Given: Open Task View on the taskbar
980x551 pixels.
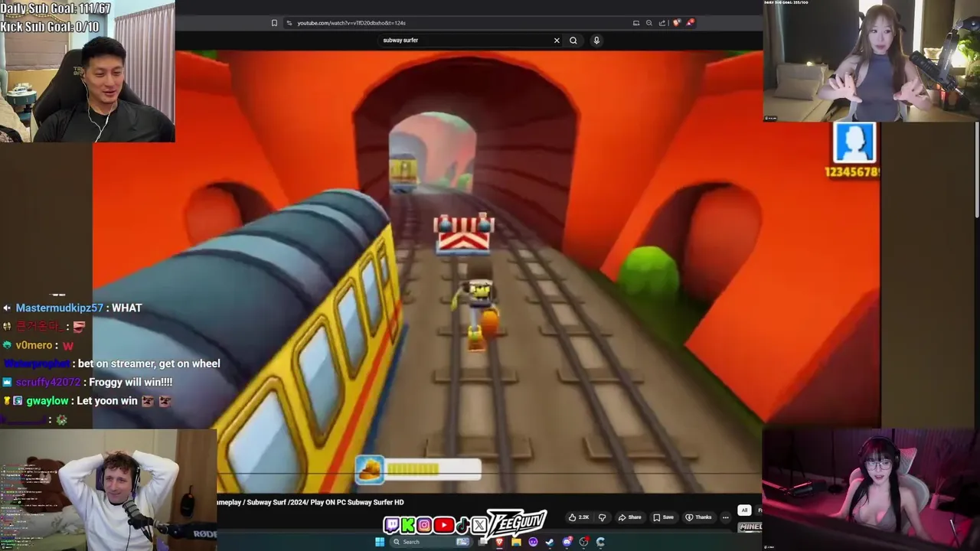Looking at the screenshot, I should tap(483, 542).
